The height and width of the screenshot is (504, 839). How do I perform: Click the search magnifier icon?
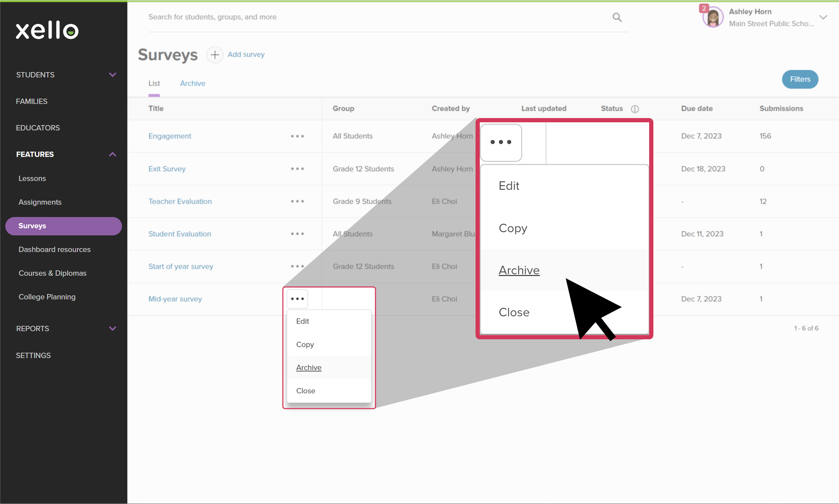point(617,17)
